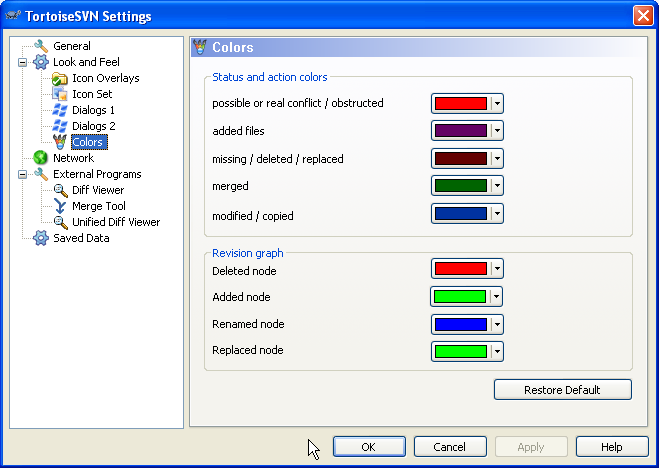This screenshot has height=468, width=659.
Task: Open the added files color dropdown arrow
Action: click(x=497, y=131)
